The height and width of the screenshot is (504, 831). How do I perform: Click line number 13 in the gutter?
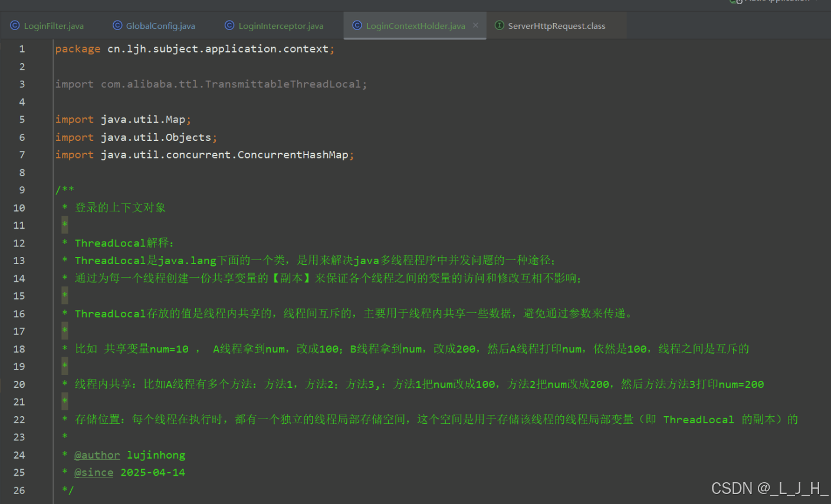19,261
